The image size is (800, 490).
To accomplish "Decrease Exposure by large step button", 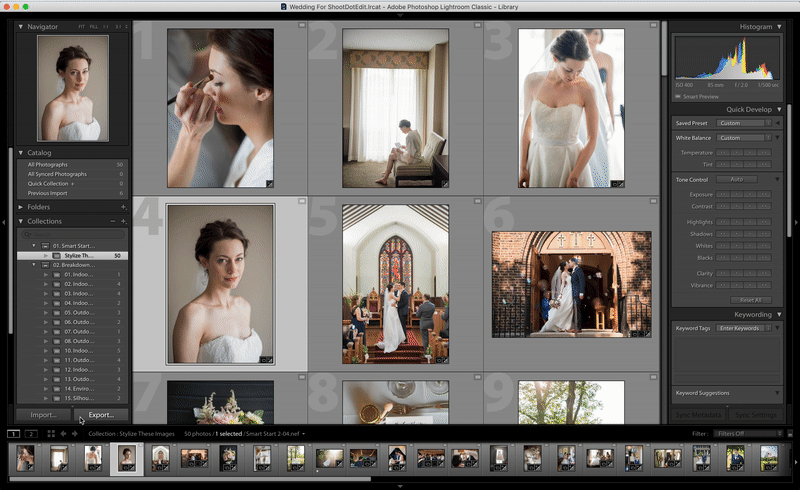I will [x=722, y=194].
